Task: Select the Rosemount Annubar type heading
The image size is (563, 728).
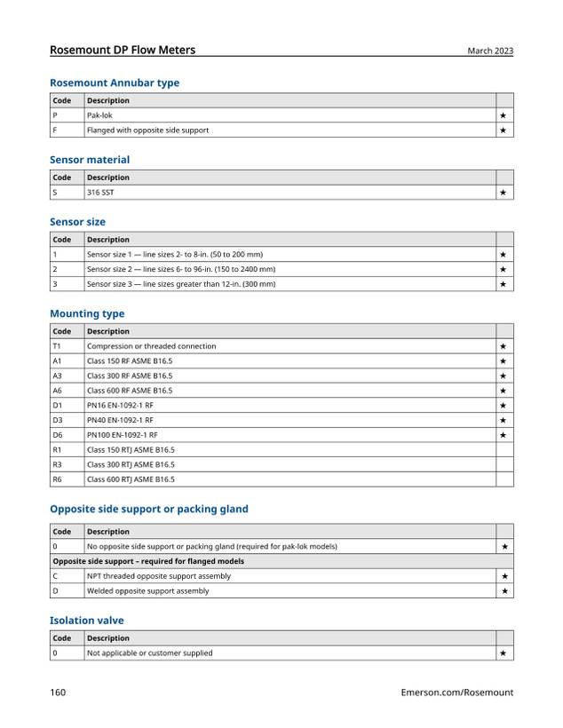Action: coord(115,83)
